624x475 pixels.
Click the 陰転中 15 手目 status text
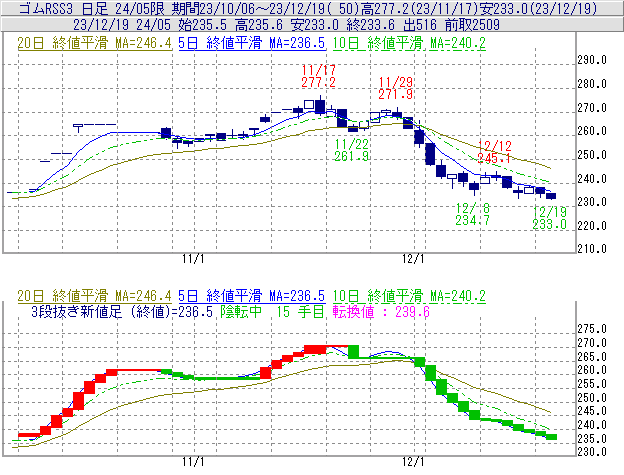click(272, 311)
